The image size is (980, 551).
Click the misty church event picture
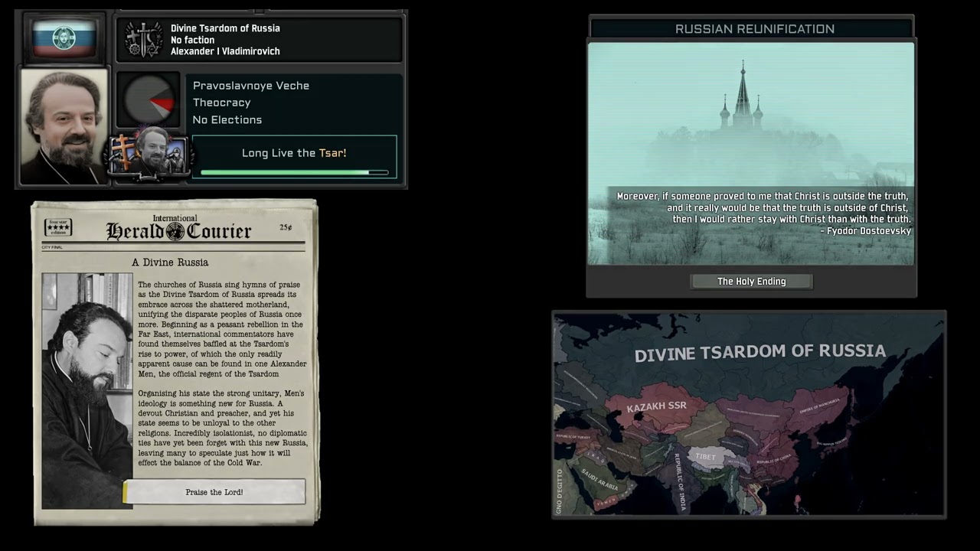750,153
